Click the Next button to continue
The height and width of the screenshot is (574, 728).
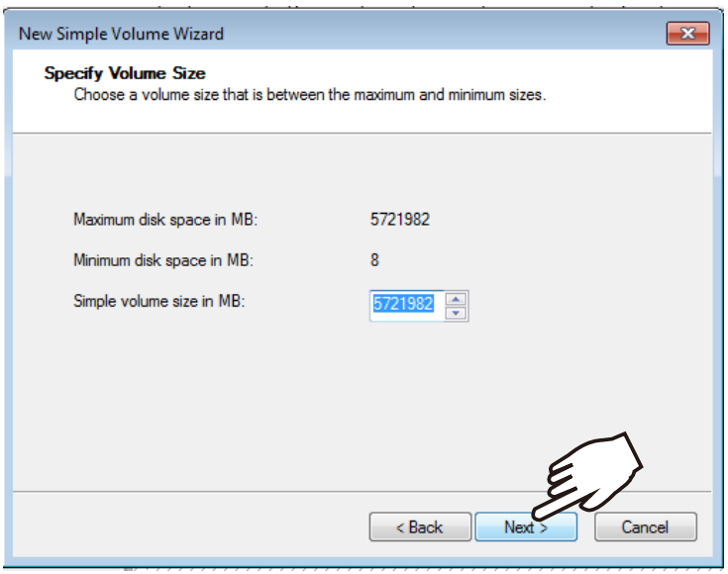[526, 526]
